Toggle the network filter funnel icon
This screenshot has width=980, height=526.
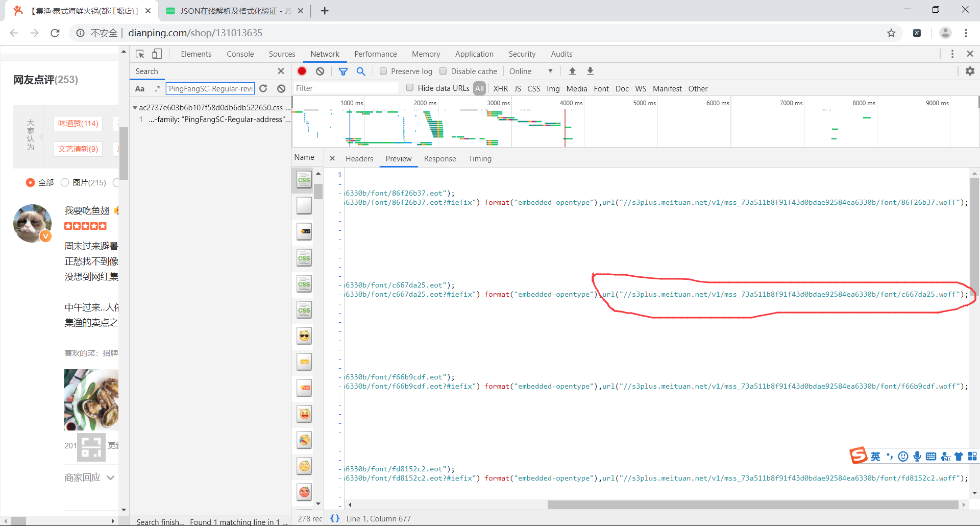343,71
